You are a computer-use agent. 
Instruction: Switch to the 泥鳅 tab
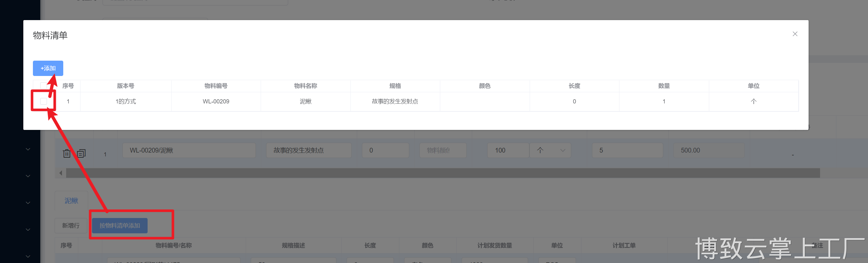point(71,201)
